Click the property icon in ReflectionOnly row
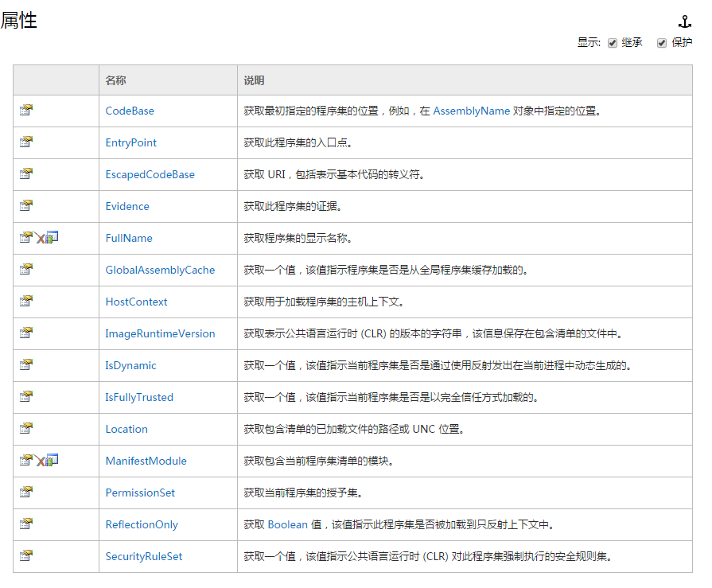Viewport: 712px width, 588px height. (26, 524)
